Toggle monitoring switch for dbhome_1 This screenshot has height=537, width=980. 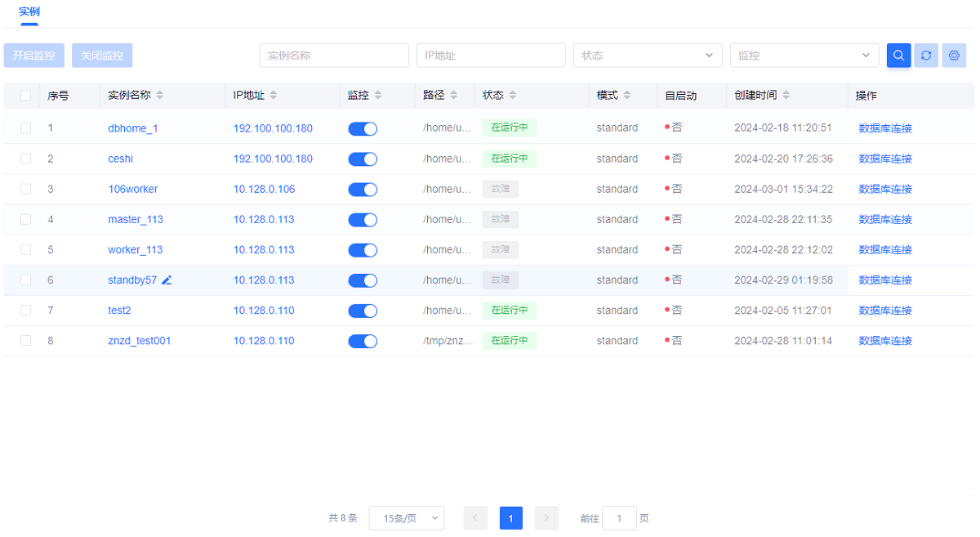click(363, 128)
